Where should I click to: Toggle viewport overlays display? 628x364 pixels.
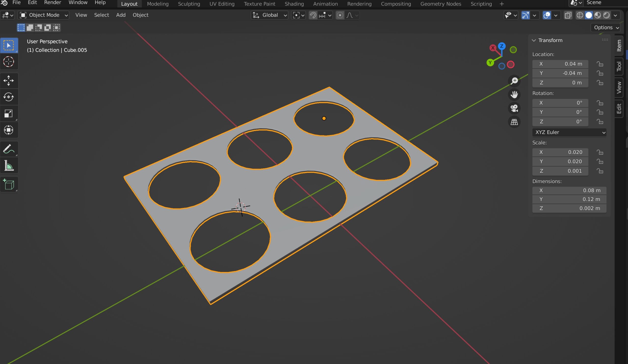point(547,15)
